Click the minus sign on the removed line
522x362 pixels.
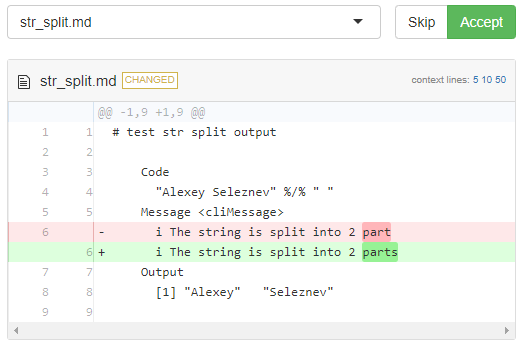[102, 232]
